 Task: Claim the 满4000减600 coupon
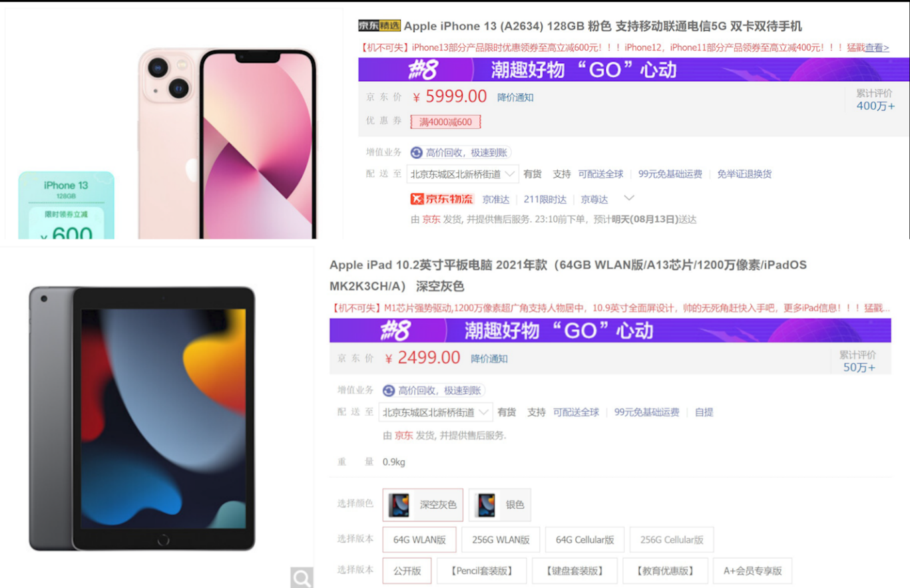(x=445, y=122)
